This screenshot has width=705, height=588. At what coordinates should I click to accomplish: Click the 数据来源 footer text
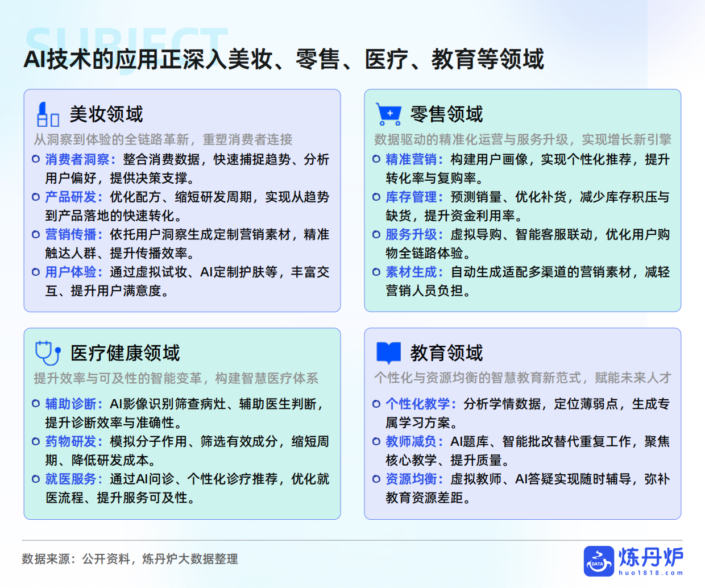pos(130,560)
